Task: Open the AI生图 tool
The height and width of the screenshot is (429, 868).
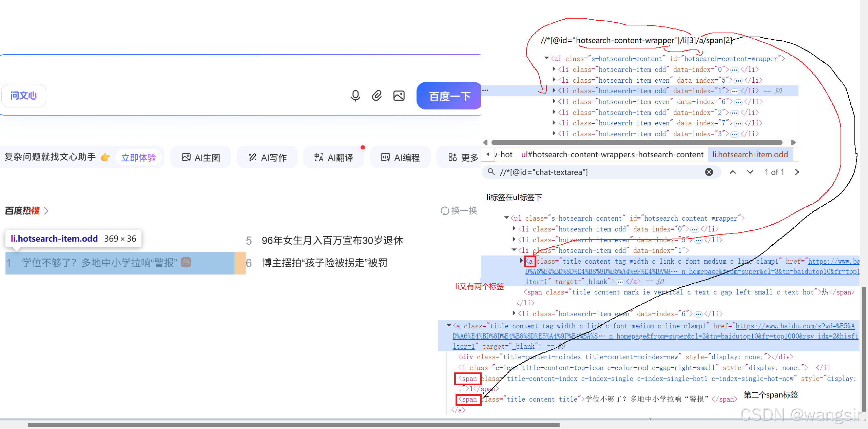Action: pos(201,158)
